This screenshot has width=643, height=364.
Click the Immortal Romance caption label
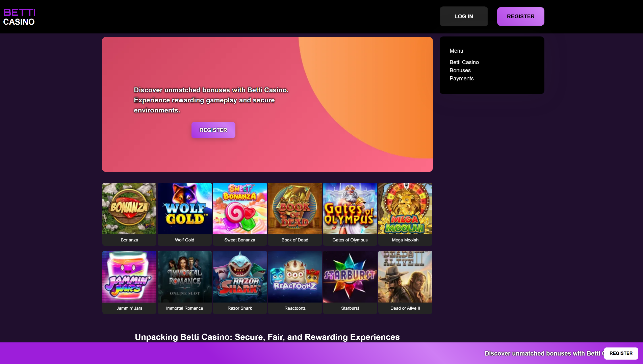(185, 308)
